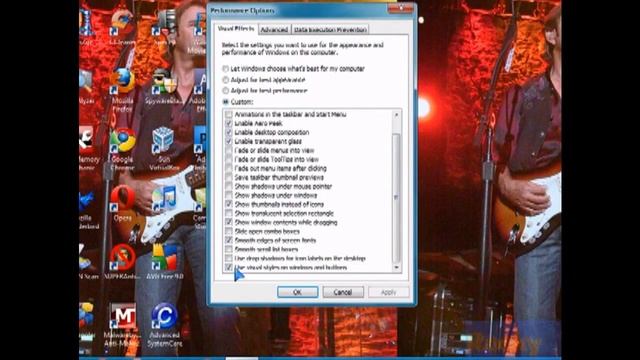Enable Animations in the taskbar and Start Menu
Viewport: 640px width, 360px height.
(x=229, y=114)
